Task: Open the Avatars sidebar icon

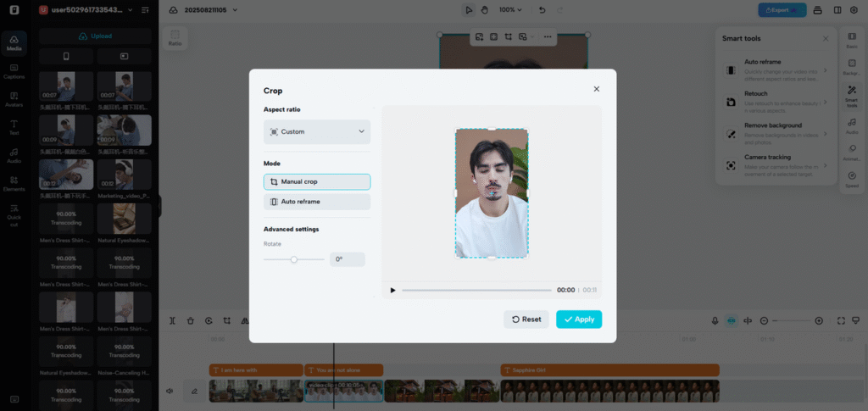Action: (14, 99)
